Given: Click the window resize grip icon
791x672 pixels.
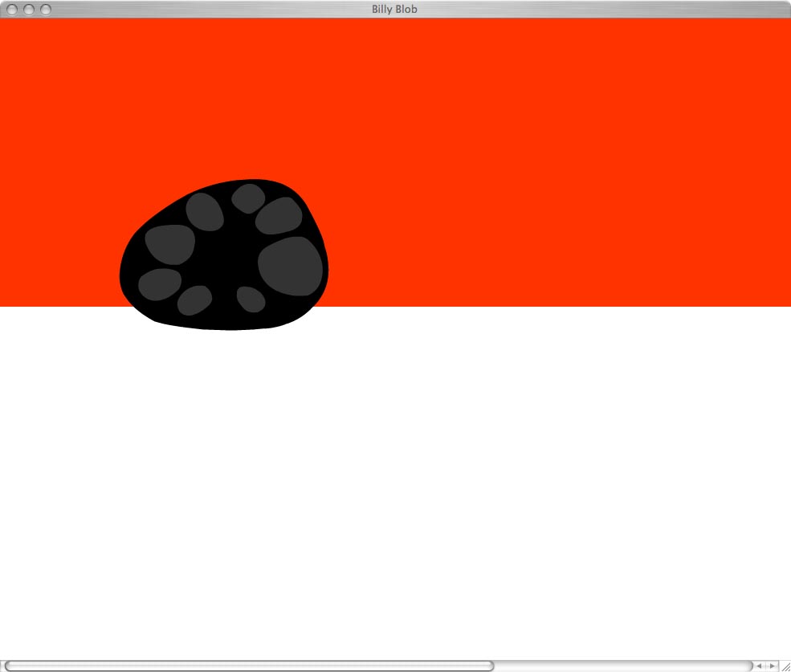Looking at the screenshot, I should point(785,666).
